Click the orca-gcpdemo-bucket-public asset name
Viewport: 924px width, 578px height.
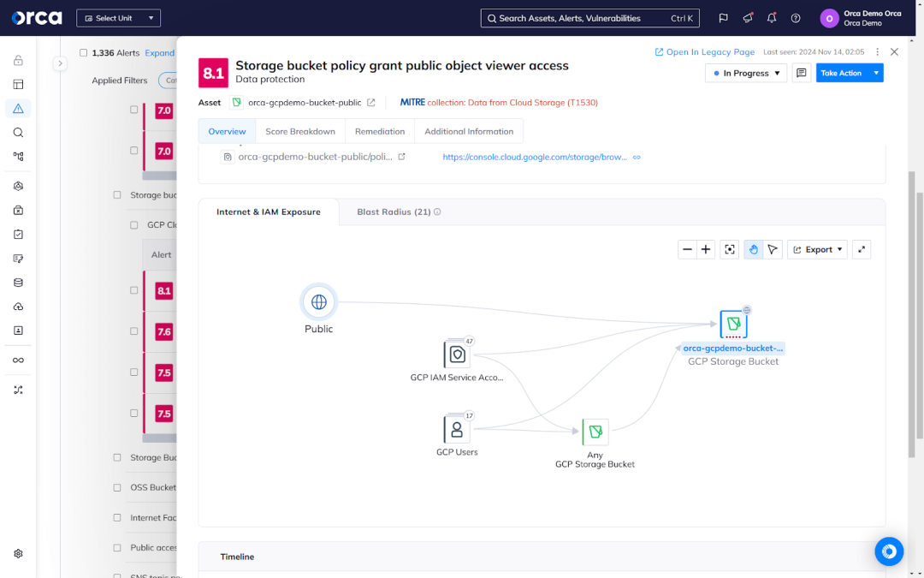pos(305,103)
